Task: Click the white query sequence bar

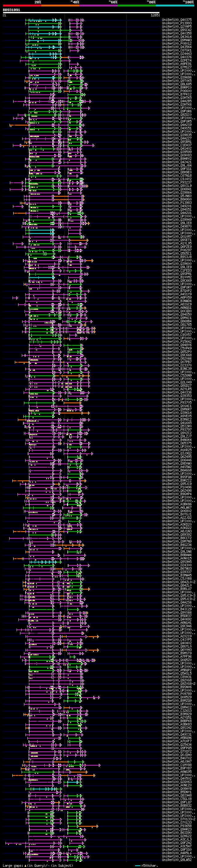Action: coord(81,13)
